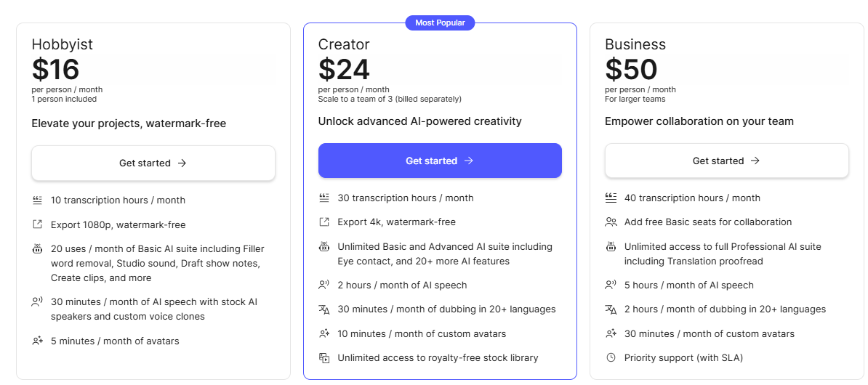Screen dimensions: 868x385
Task: Click Unlimited access to royalty-free stock library
Action: [x=438, y=357]
